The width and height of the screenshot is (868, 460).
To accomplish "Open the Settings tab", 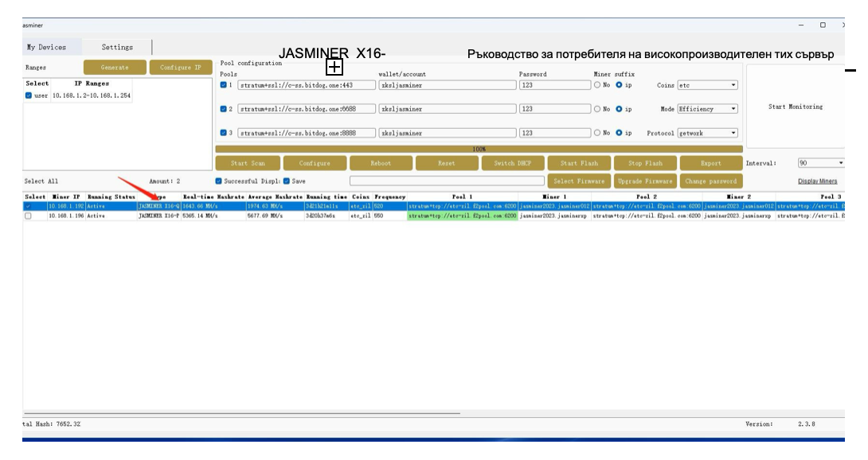I will point(117,47).
